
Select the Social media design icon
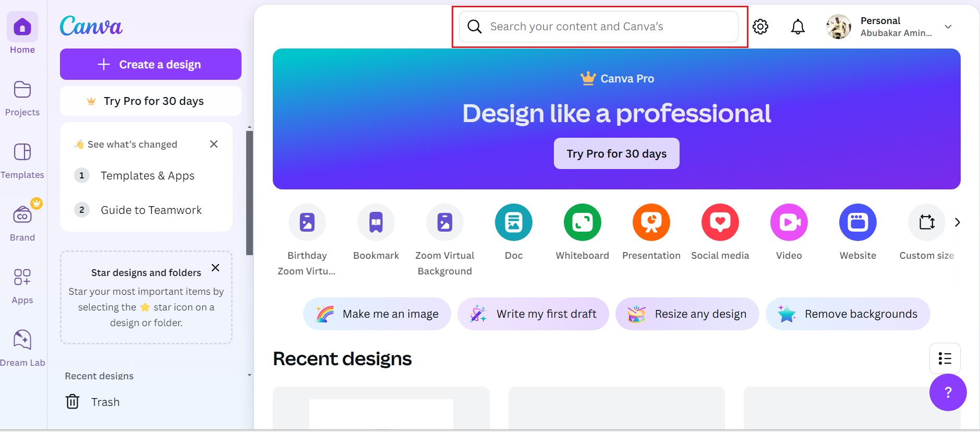(x=720, y=223)
